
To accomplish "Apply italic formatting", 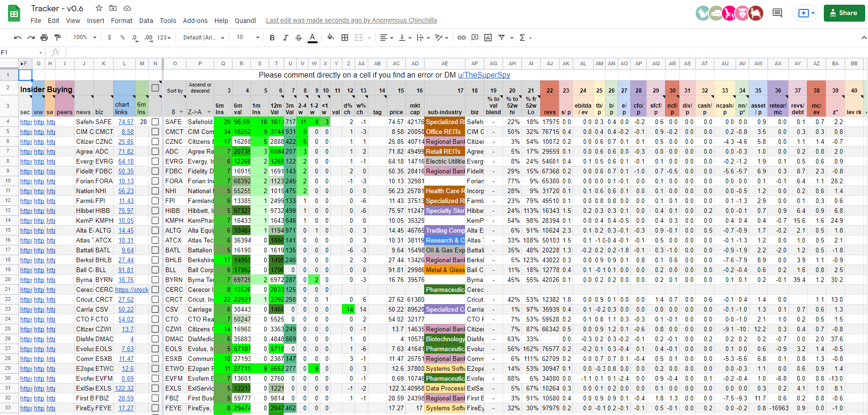I will click(285, 38).
